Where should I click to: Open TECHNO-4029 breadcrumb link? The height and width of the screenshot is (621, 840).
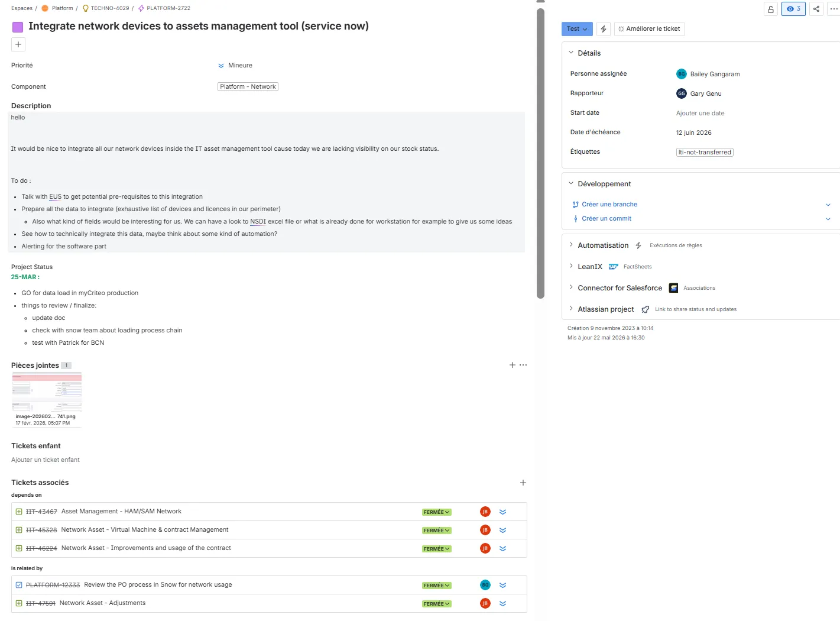[x=109, y=8]
